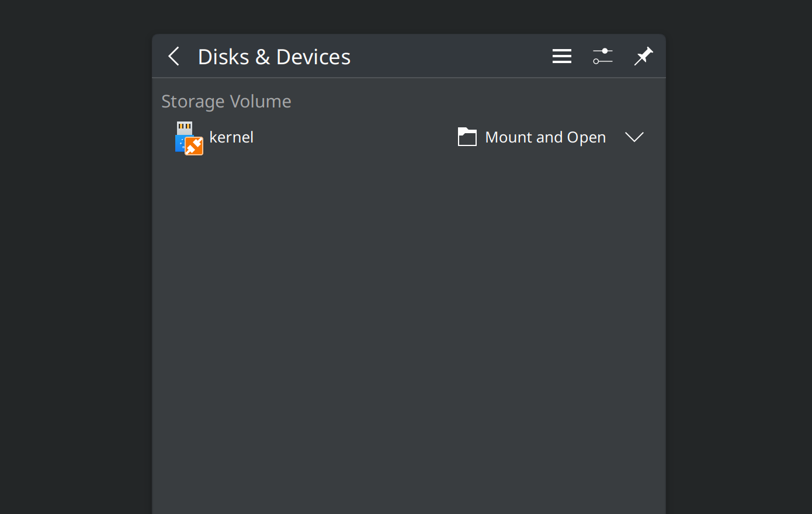This screenshot has width=812, height=514.
Task: Toggle the keep-open pin icon
Action: (x=643, y=57)
